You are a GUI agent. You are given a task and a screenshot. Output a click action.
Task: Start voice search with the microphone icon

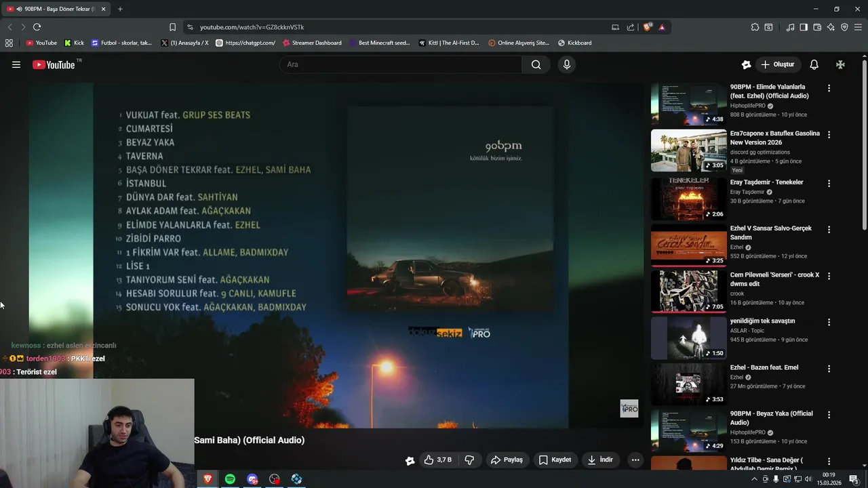click(x=567, y=64)
